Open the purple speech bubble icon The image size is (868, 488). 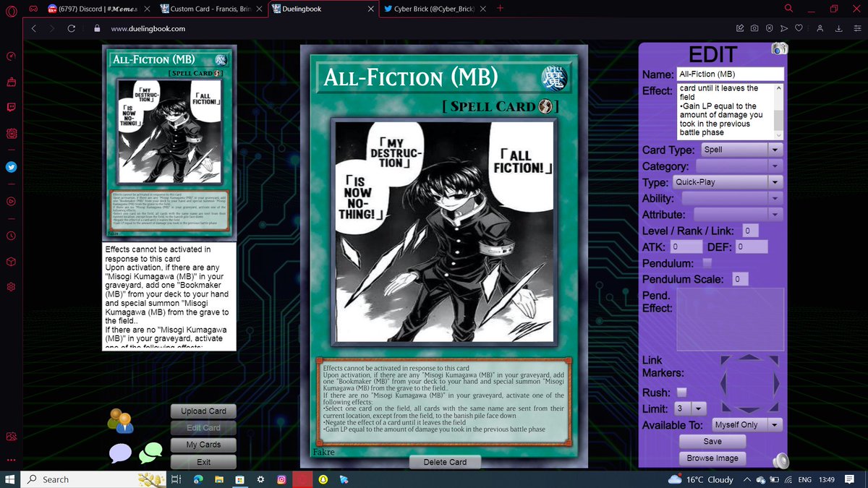[x=120, y=453]
